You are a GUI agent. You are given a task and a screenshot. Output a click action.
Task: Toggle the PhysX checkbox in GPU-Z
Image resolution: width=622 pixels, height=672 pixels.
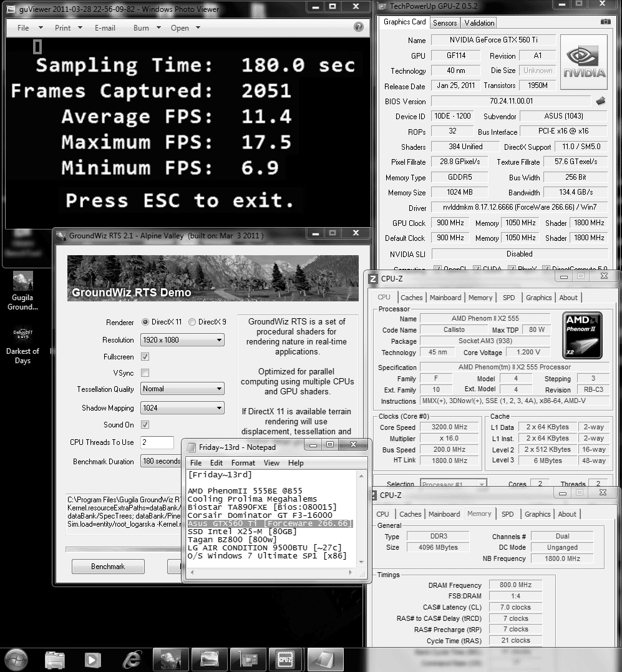pos(512,269)
